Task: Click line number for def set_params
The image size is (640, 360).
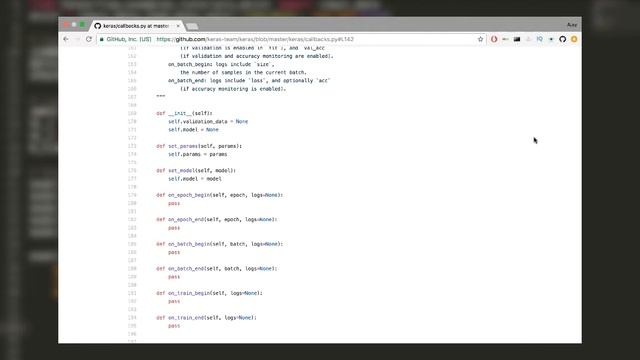Action: click(132, 146)
